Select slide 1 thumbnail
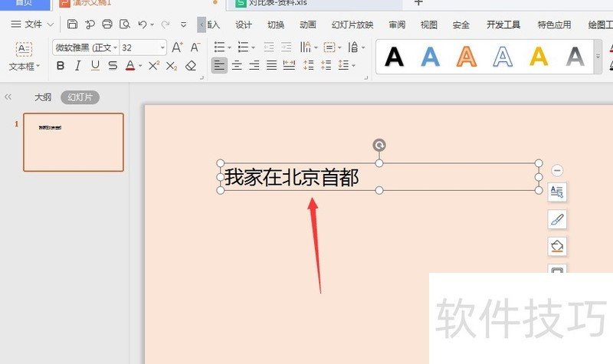This screenshot has height=364, width=613. (x=74, y=143)
